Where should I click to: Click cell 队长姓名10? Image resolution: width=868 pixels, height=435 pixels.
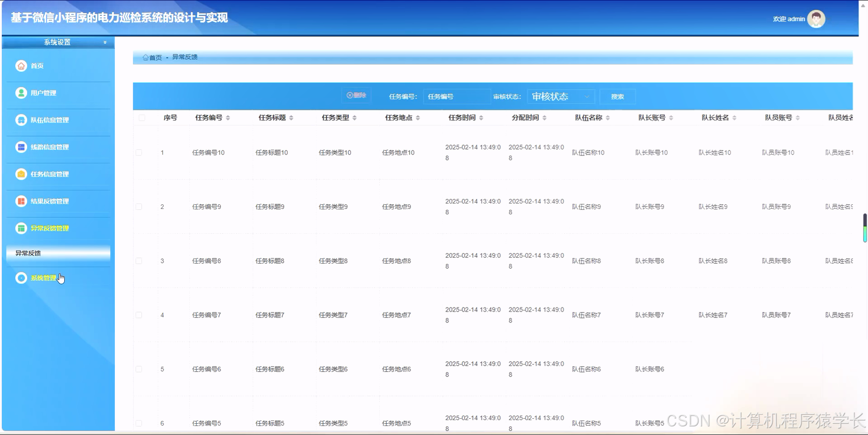pyautogui.click(x=715, y=152)
